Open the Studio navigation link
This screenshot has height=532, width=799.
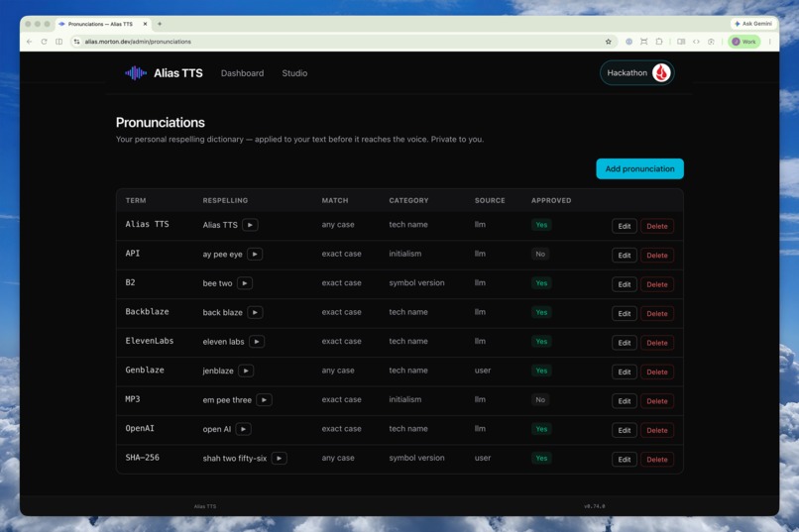tap(294, 73)
